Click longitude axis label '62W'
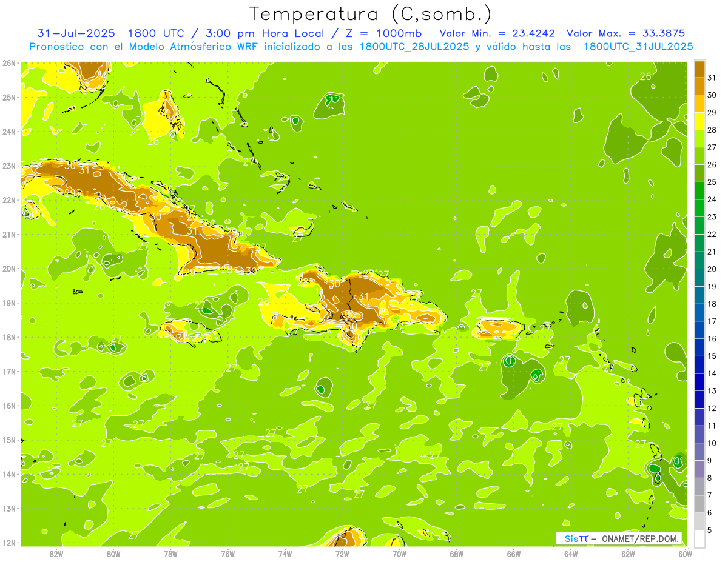The width and height of the screenshot is (728, 562). tap(628, 554)
